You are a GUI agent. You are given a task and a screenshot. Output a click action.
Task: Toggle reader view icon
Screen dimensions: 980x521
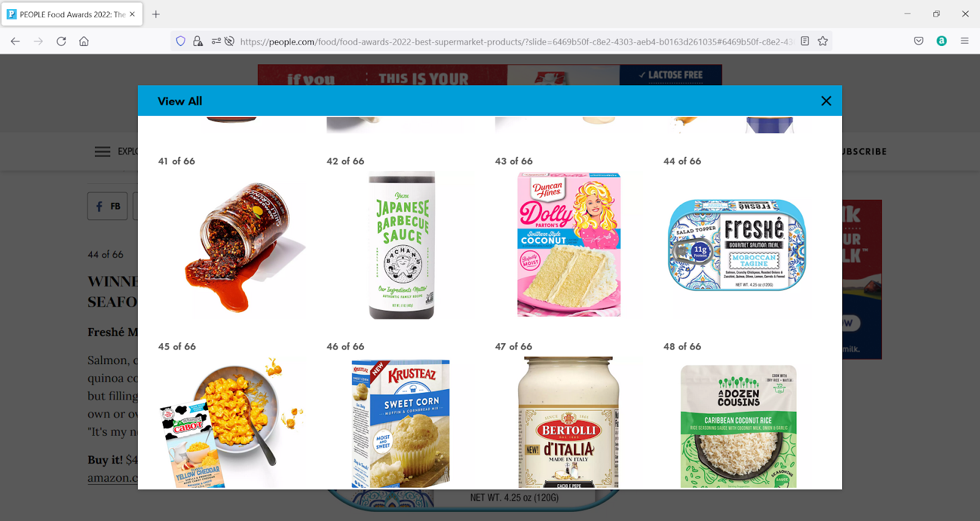tap(805, 41)
